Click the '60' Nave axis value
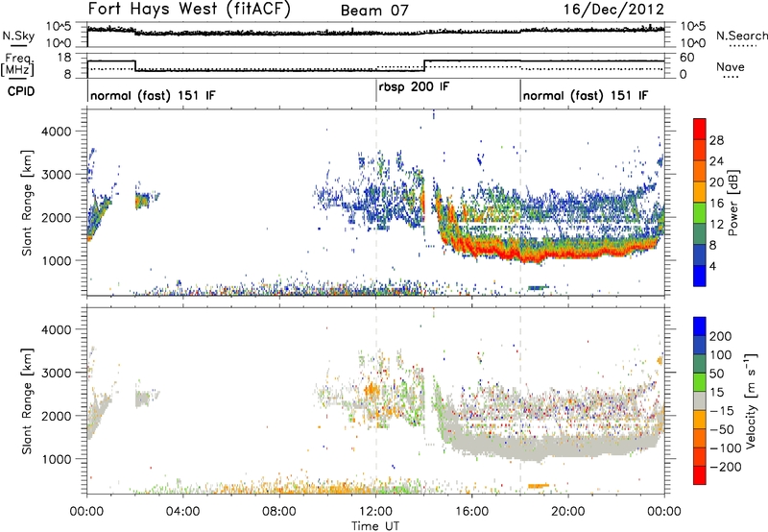This screenshot has height=532, width=768. [x=687, y=58]
